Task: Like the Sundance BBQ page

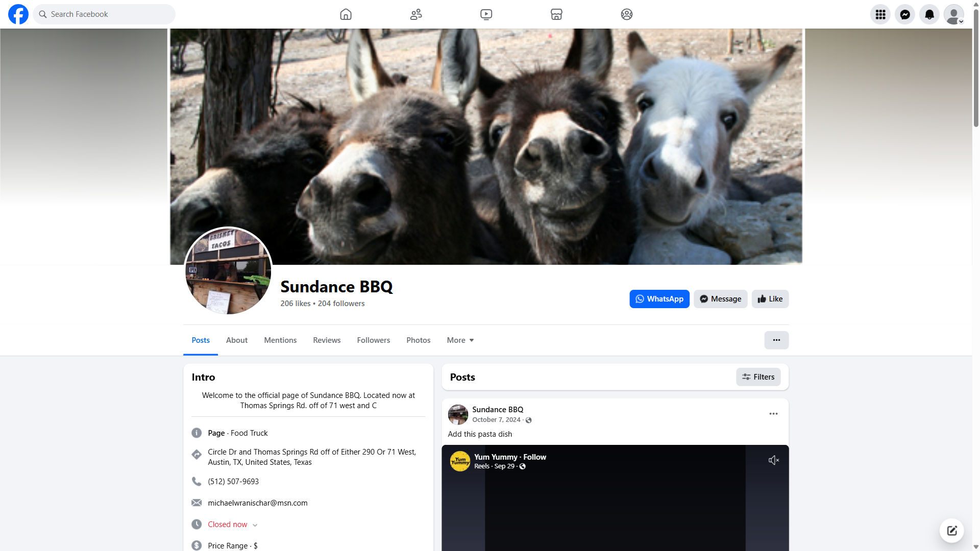Action: pyautogui.click(x=770, y=299)
